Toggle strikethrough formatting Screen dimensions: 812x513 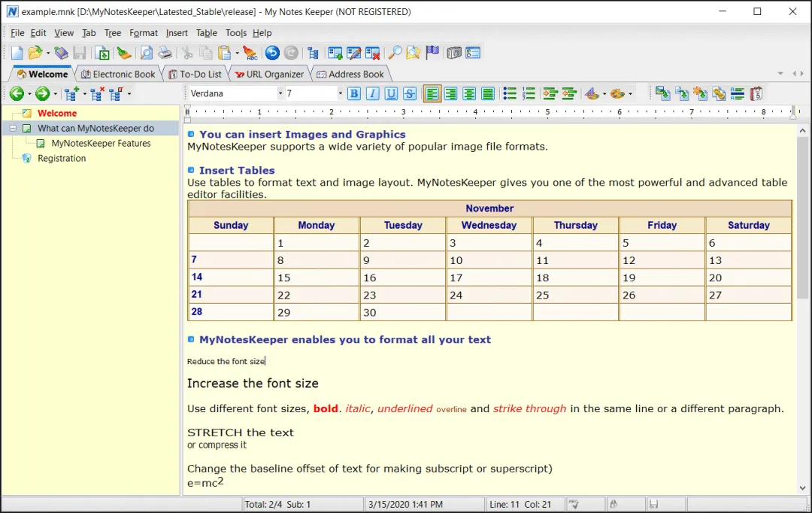click(410, 94)
